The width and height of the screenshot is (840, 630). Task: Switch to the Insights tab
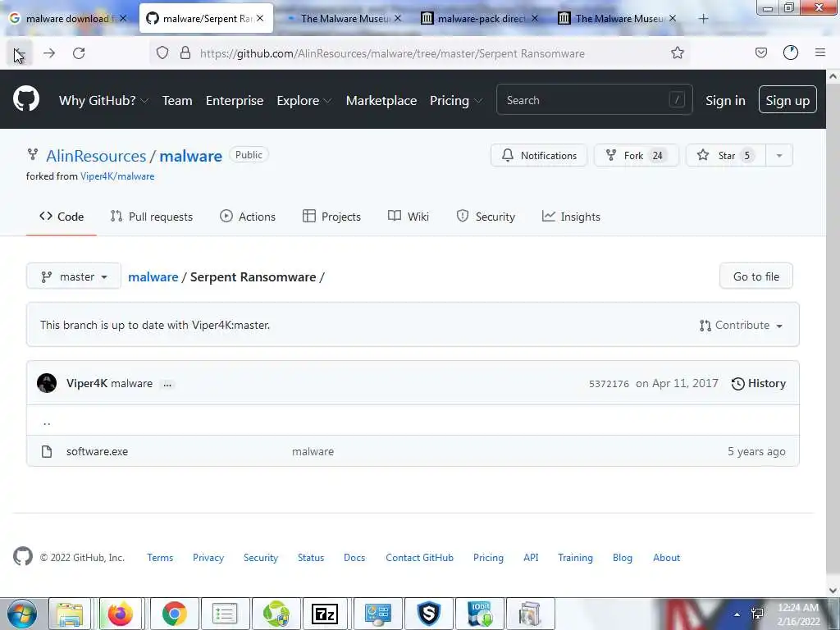571,217
